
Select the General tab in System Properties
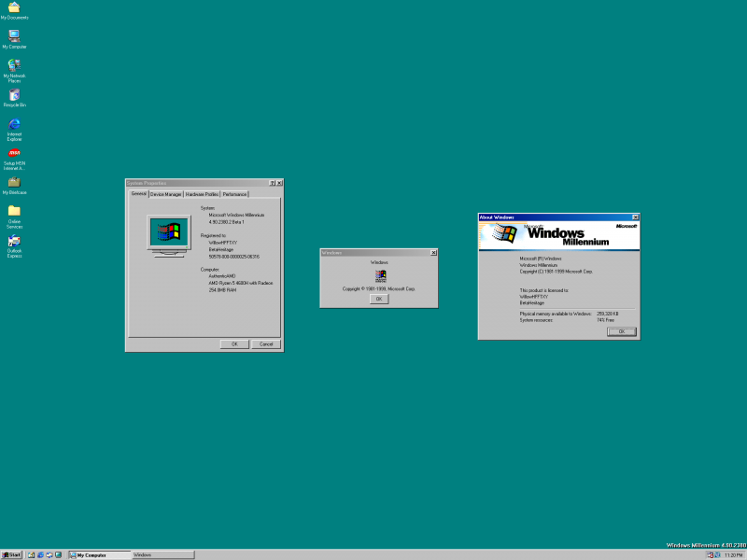click(x=138, y=194)
